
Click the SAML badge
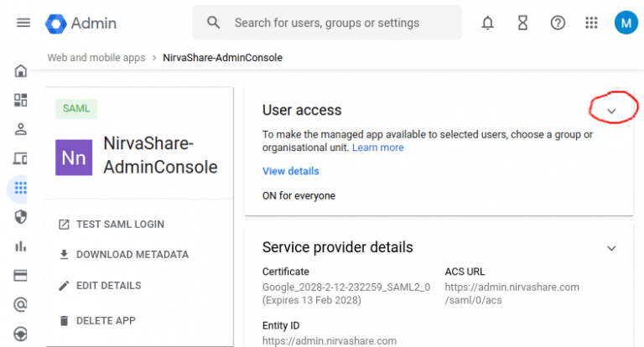pos(76,109)
